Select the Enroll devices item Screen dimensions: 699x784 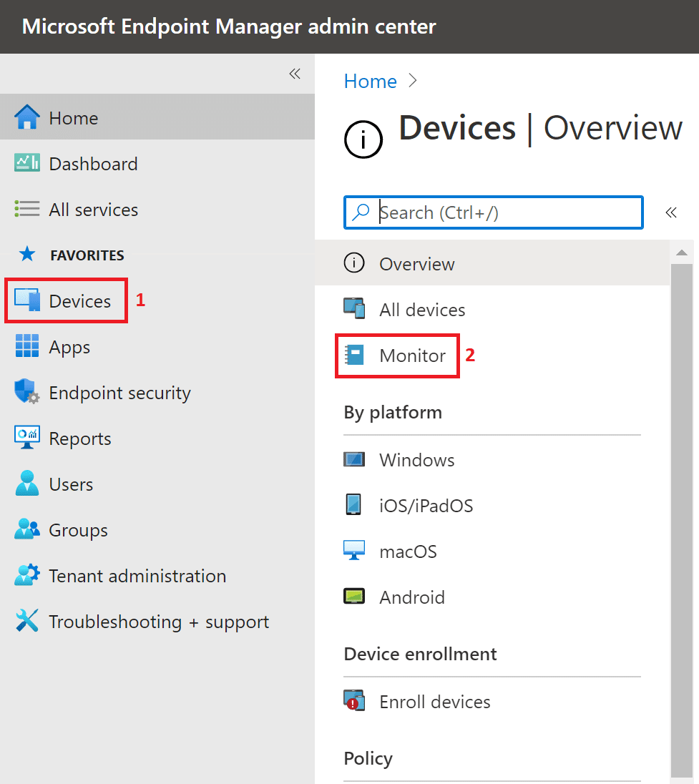[434, 702]
